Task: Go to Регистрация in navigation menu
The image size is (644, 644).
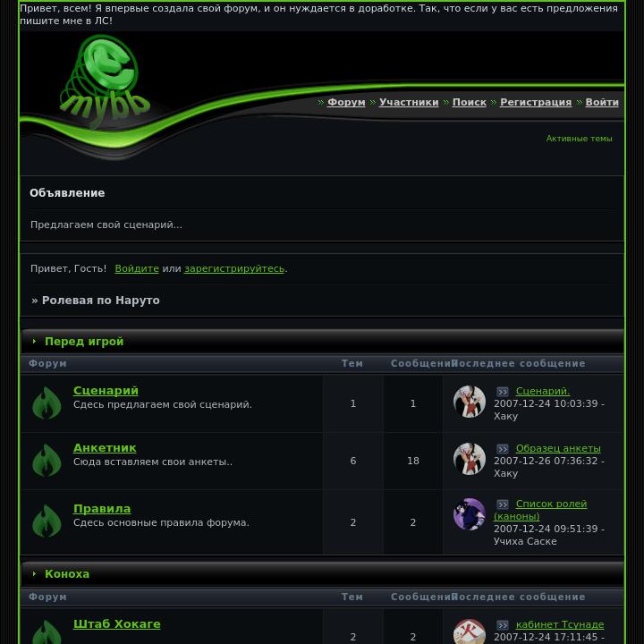Action: coord(536,102)
